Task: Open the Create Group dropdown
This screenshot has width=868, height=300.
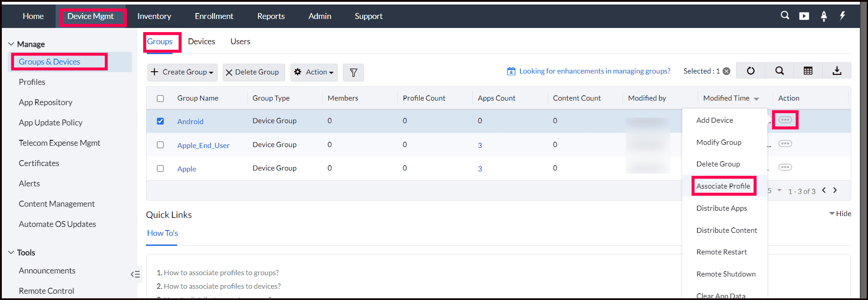Action: (x=182, y=72)
